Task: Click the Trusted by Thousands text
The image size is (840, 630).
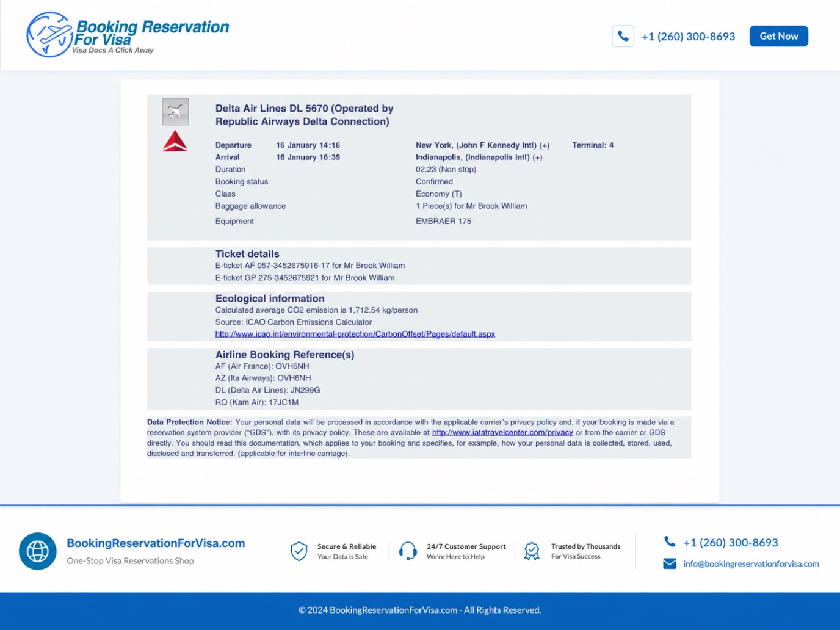Action: tap(585, 546)
